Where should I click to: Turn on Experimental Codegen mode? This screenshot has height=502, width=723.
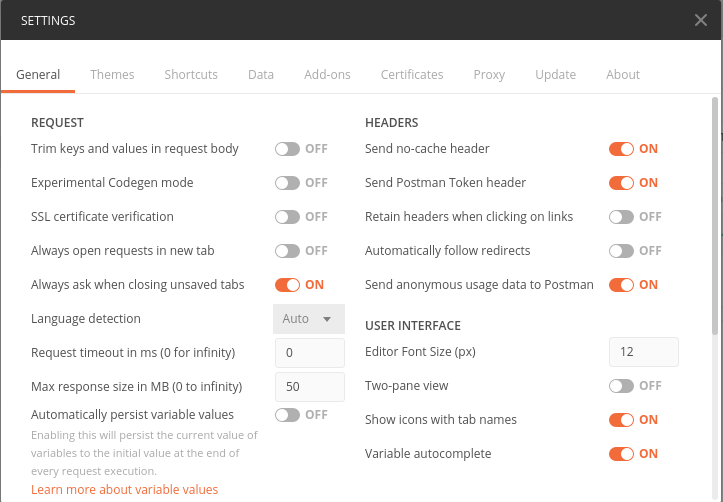pos(287,183)
